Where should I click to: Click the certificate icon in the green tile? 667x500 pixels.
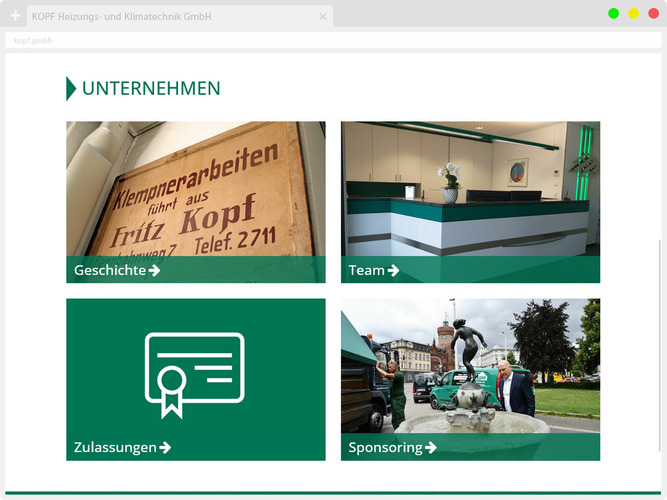(195, 373)
